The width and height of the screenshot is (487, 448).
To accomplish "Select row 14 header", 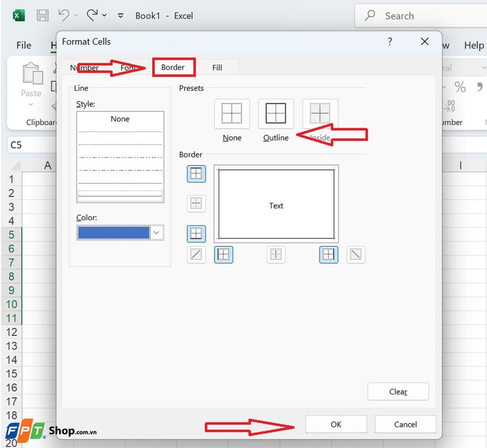I will 12,360.
